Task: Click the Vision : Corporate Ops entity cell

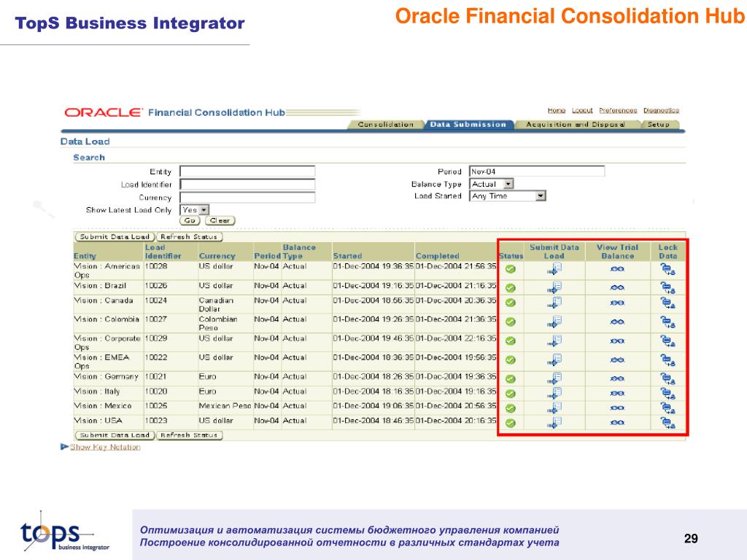Action: pyautogui.click(x=107, y=343)
